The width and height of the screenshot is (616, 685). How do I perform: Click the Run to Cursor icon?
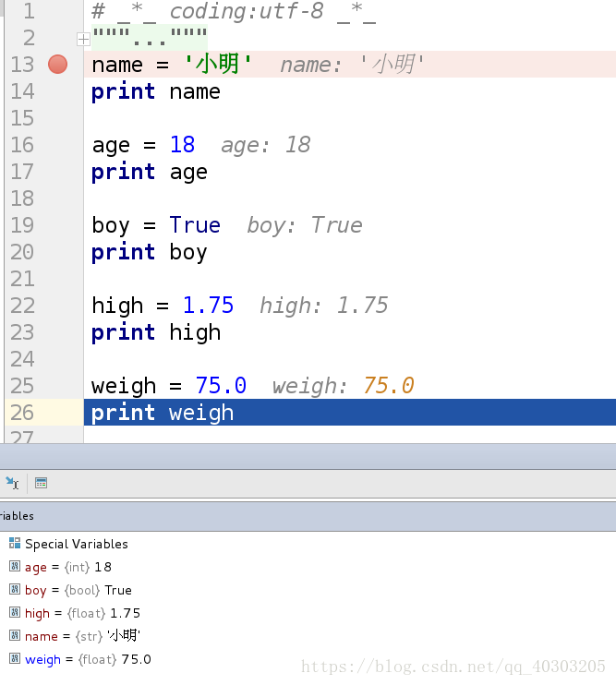click(12, 483)
